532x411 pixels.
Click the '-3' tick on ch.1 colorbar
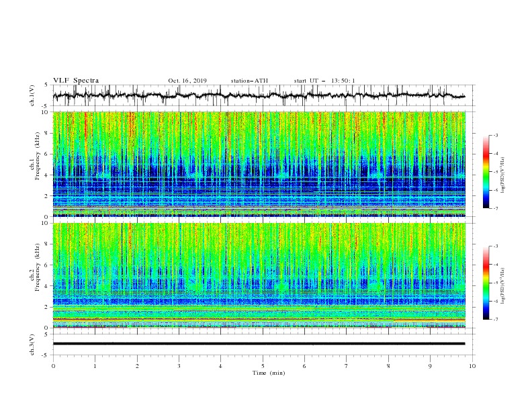(495, 135)
